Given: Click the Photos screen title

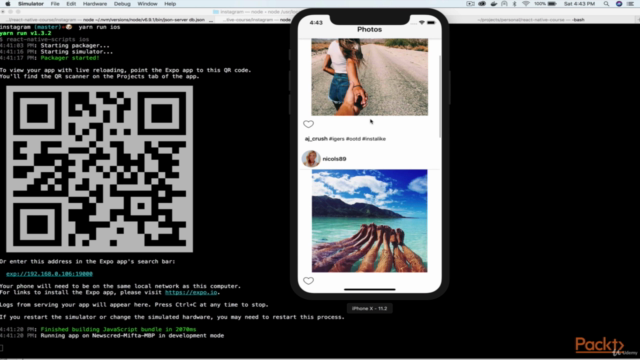Looking at the screenshot, I should (x=369, y=29).
